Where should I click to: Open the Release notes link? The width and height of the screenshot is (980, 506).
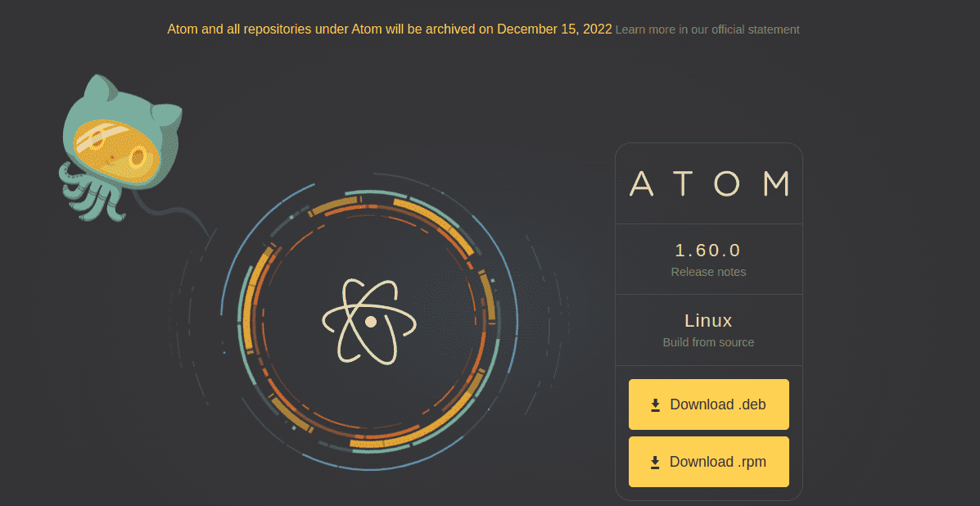point(708,273)
